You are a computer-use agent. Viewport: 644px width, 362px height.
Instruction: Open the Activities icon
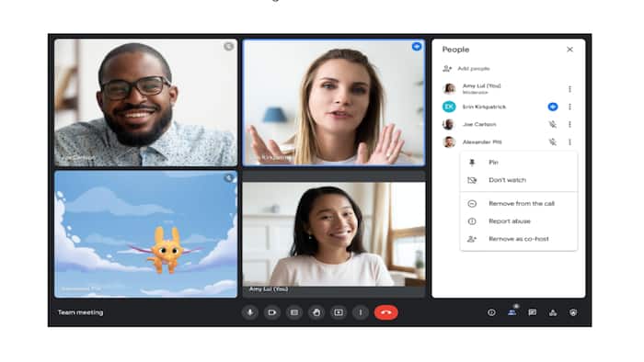(553, 312)
